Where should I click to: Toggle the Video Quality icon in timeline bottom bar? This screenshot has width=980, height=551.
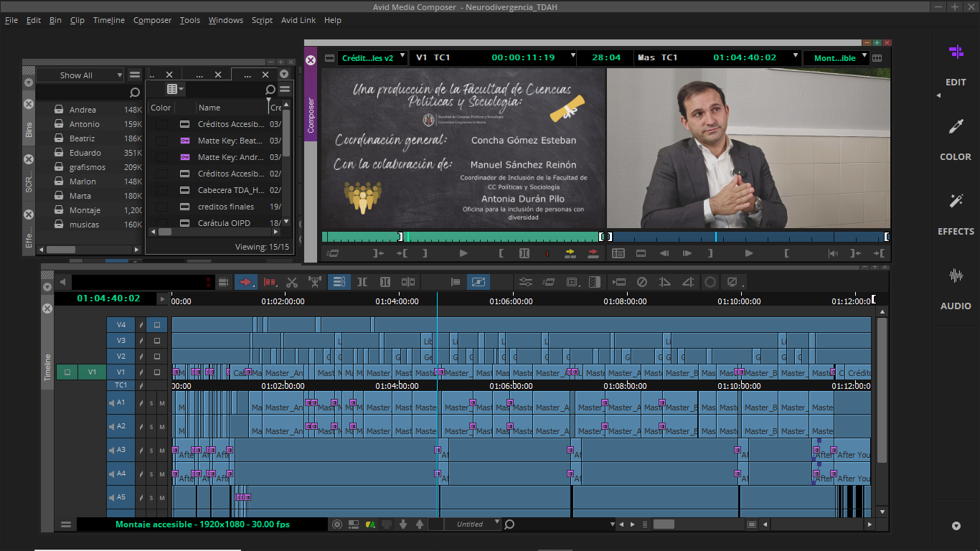point(370,524)
